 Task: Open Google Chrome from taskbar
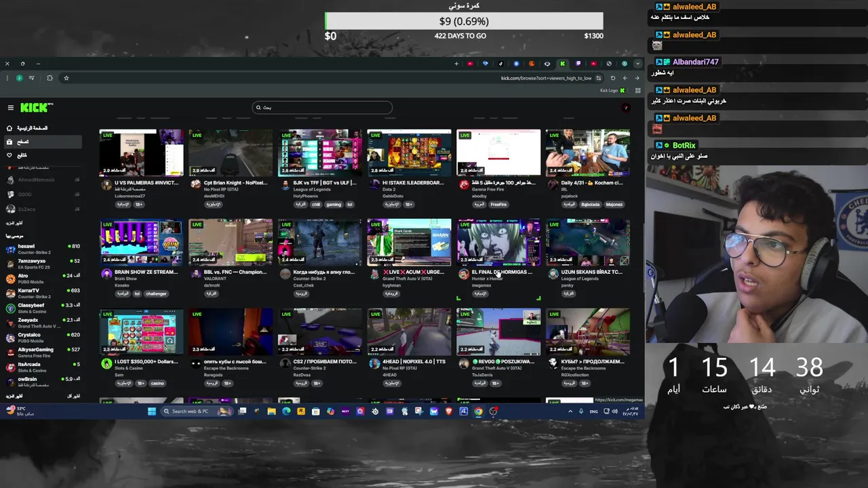pos(478,411)
